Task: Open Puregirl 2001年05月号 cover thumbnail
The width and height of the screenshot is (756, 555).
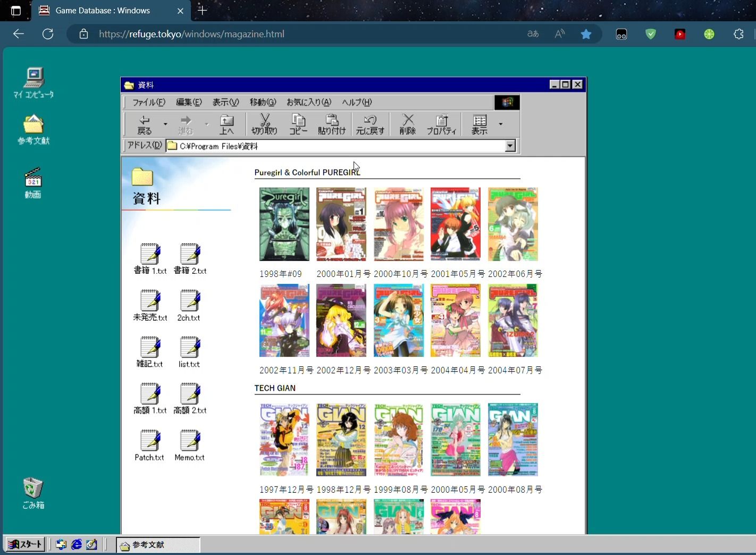Action: [456, 224]
